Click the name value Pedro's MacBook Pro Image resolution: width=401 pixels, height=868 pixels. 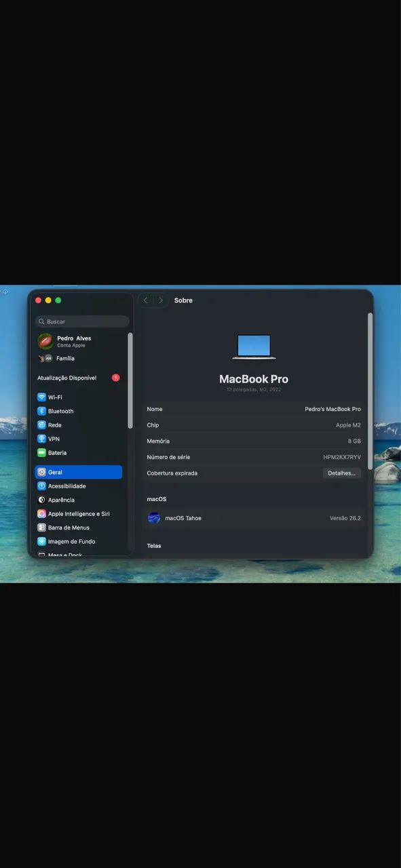(x=332, y=410)
